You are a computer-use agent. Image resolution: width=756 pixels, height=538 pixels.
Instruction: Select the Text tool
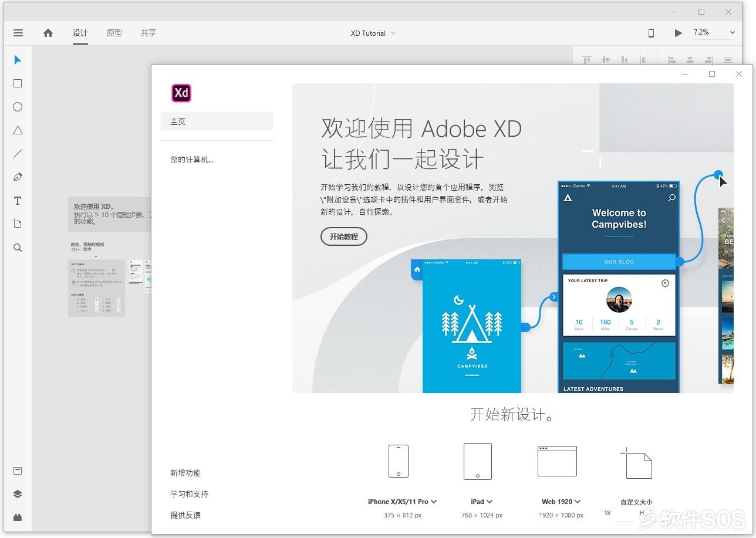click(x=18, y=201)
